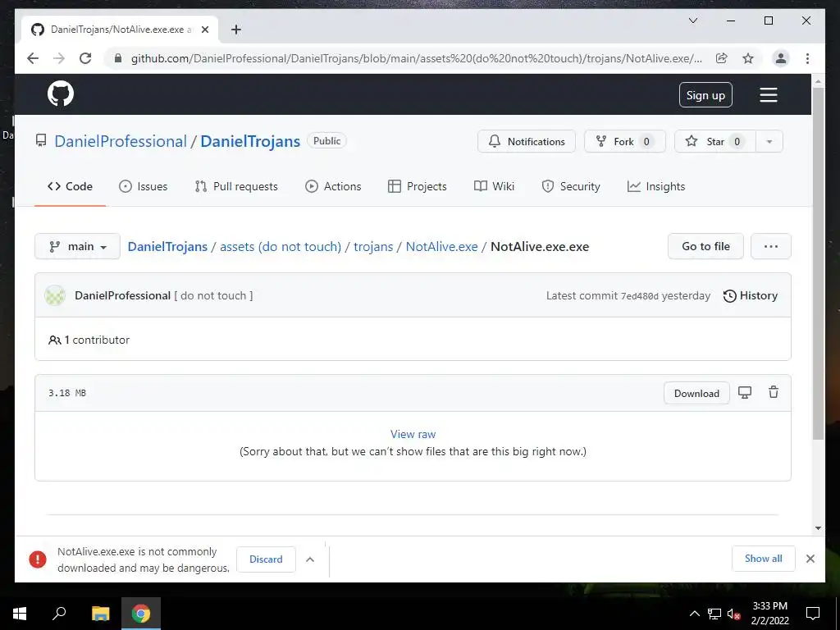Open the DanielProfessional owner link
The image size is (840, 630).
click(121, 141)
